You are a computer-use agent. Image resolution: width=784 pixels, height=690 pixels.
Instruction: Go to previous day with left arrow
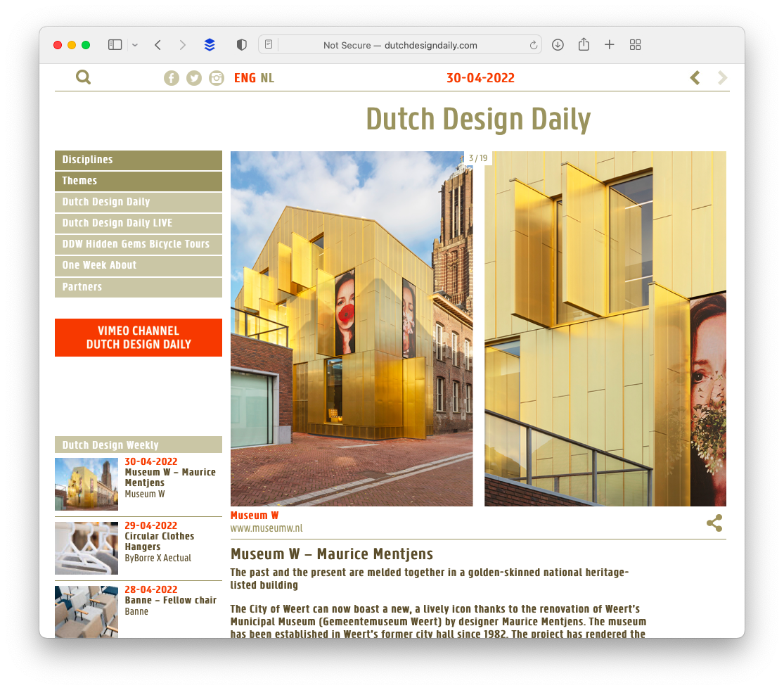coord(695,78)
